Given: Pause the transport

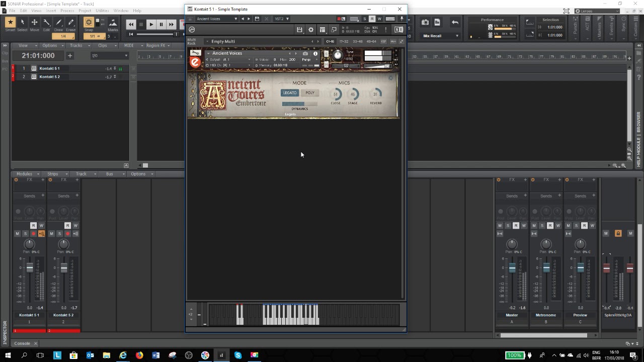Looking at the screenshot, I should 161,24.
